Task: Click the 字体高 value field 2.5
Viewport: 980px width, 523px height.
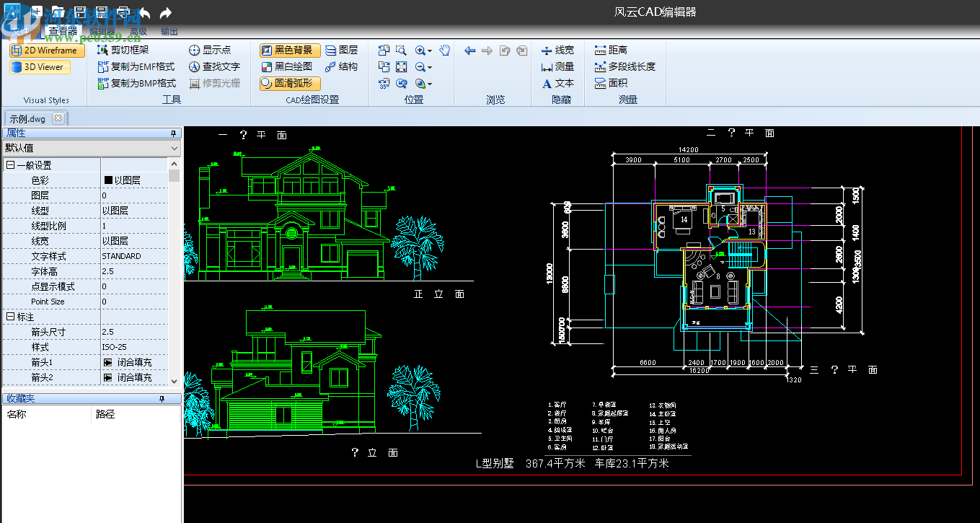Action: (134, 271)
